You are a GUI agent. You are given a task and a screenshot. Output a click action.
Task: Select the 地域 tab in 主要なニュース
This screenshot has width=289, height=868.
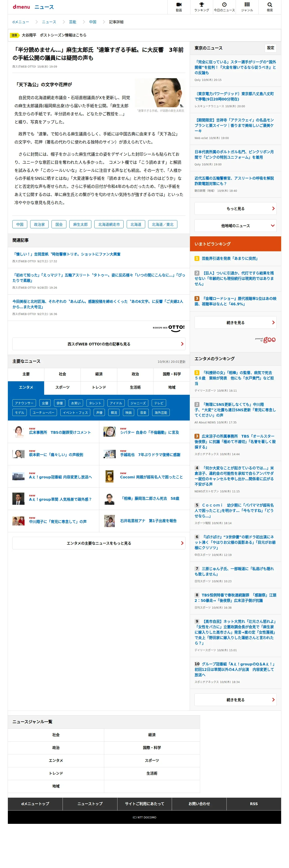[172, 387]
